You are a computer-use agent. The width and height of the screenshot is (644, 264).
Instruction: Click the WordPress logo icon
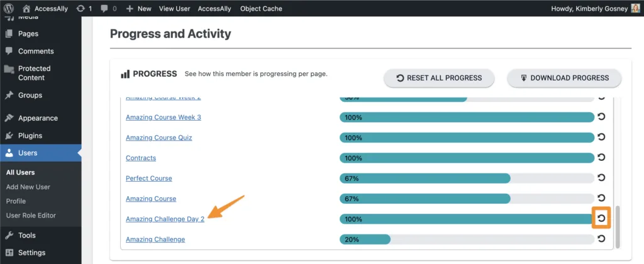coord(9,9)
